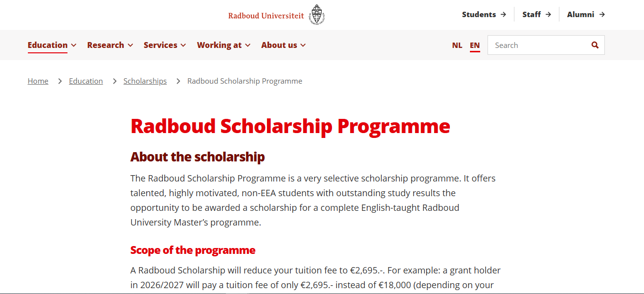Go to the Home breadcrumb link
The image size is (644, 294).
click(x=38, y=81)
